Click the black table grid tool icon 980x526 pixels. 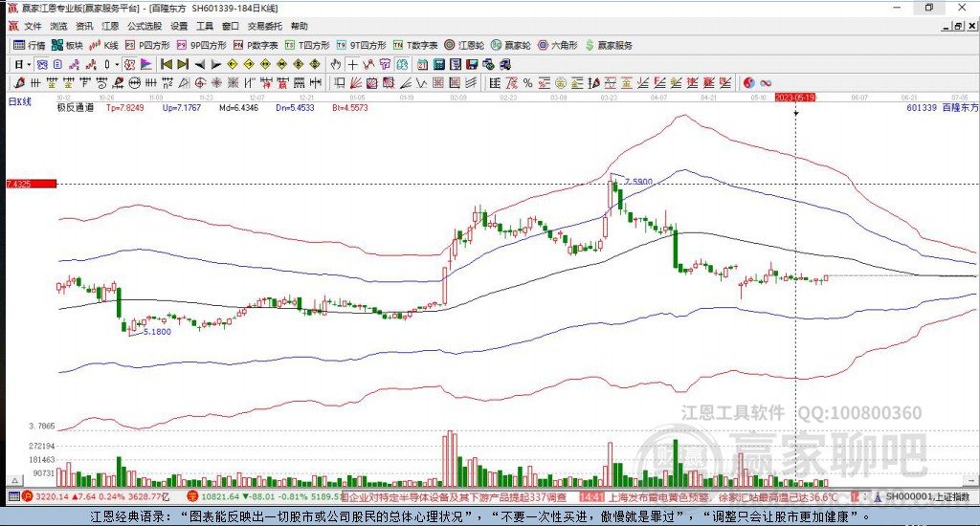(495, 82)
